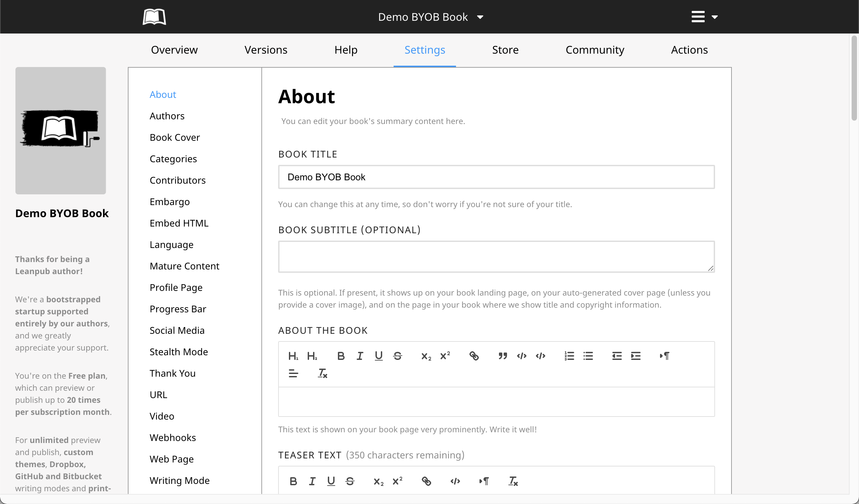
Task: Toggle superscript in About the Book toolbar
Action: click(445, 356)
